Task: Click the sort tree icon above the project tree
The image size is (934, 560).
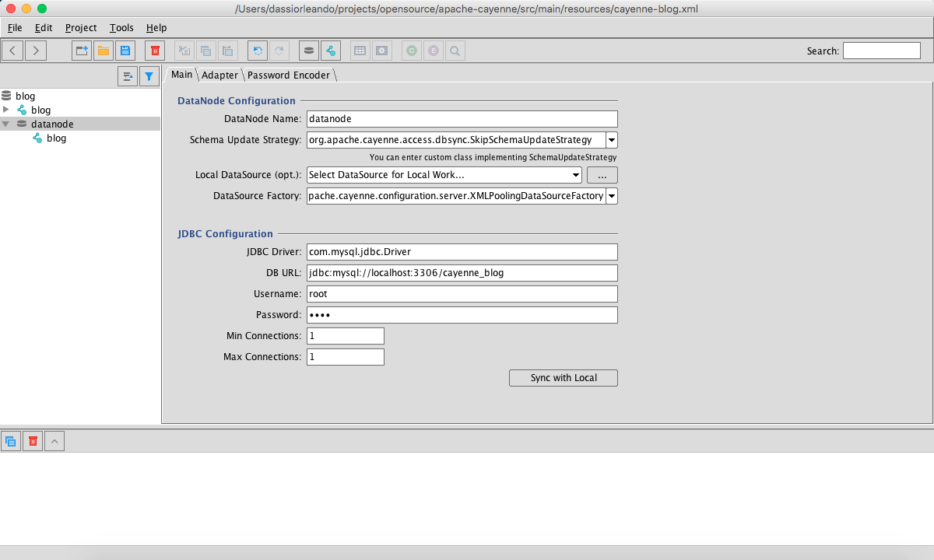Action: click(x=128, y=76)
